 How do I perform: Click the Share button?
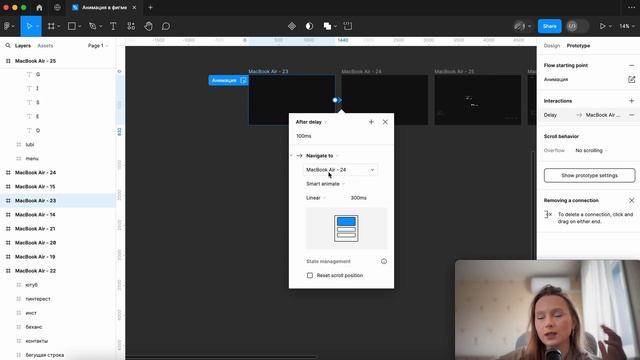[549, 26]
